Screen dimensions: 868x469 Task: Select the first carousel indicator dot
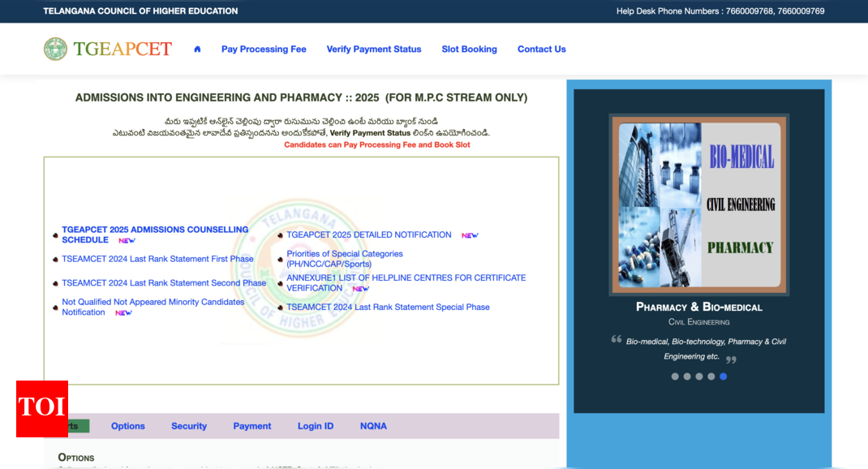pos(675,376)
